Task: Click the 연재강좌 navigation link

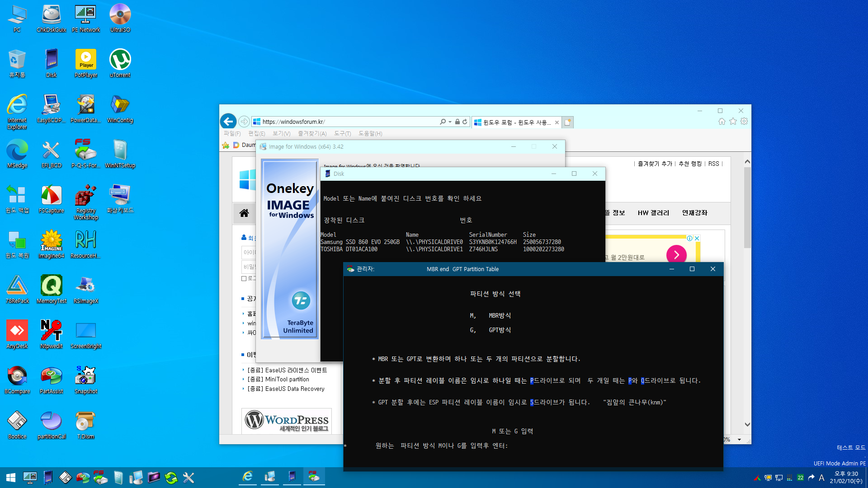Action: click(694, 213)
